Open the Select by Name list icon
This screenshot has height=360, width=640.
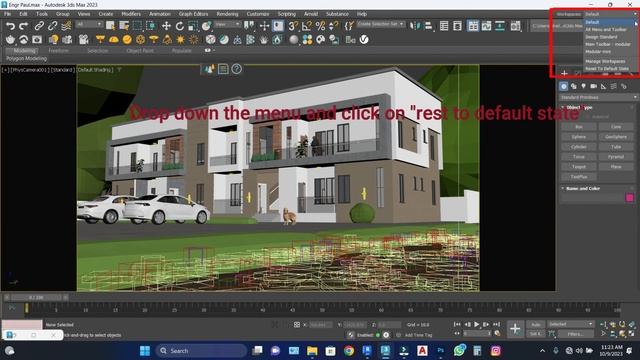tap(124, 26)
